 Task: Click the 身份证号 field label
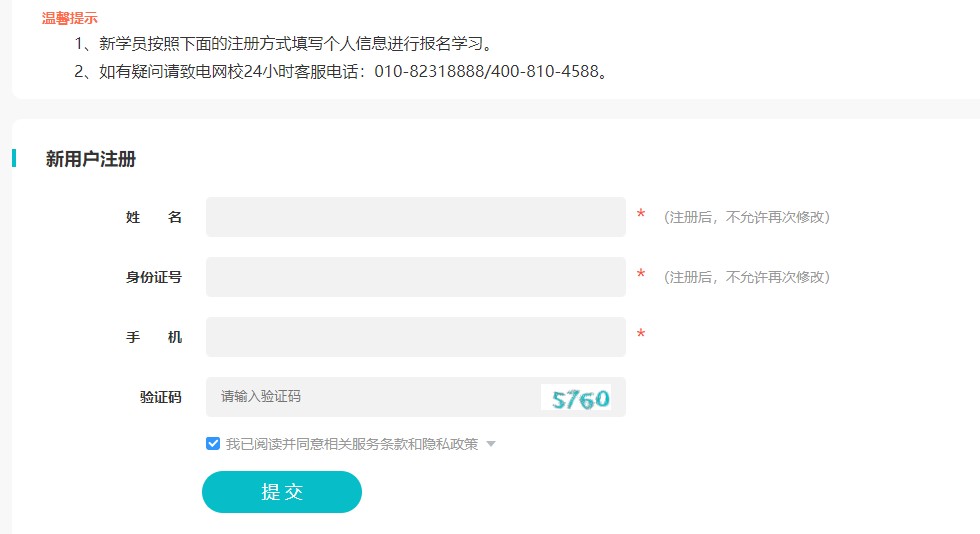(x=154, y=277)
